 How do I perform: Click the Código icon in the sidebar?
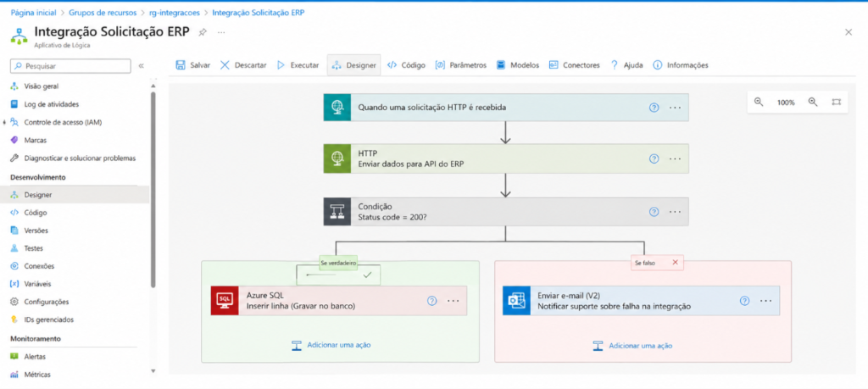point(14,213)
